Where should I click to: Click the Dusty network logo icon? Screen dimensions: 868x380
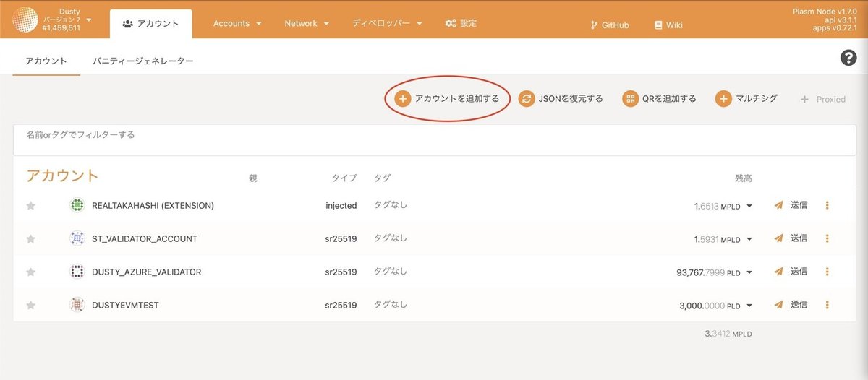[25, 20]
